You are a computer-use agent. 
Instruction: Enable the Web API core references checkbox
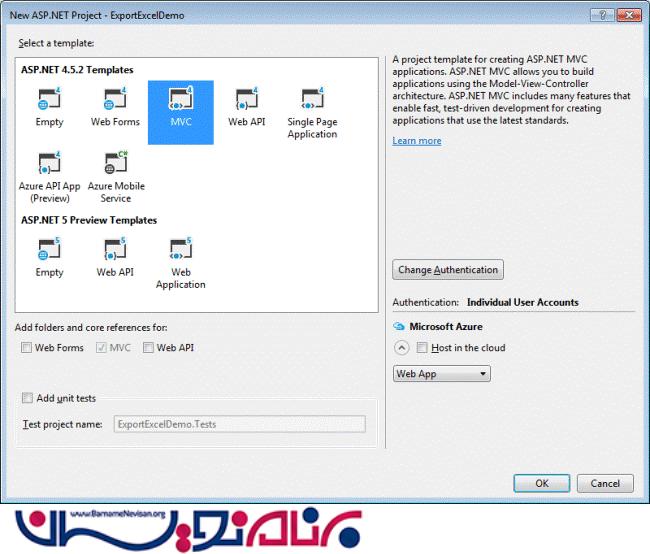[148, 347]
